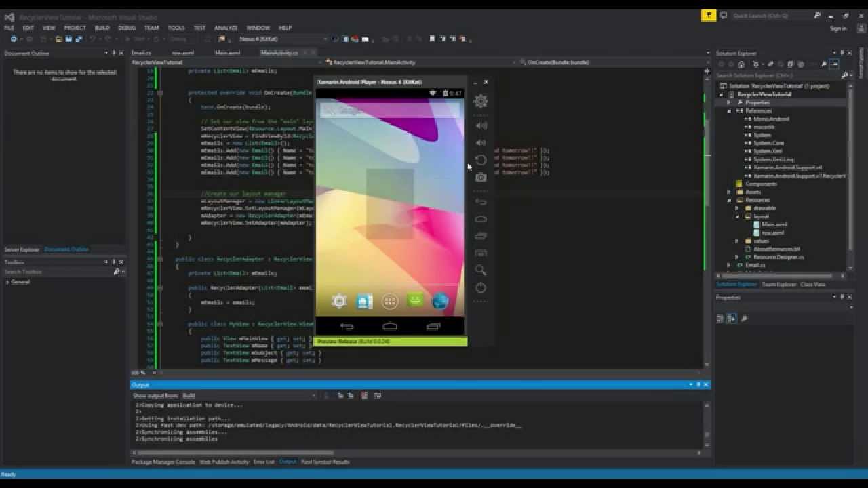The image size is (868, 488).
Task: Click Home icon in Solution Explorer toolbar
Action: (x=741, y=64)
